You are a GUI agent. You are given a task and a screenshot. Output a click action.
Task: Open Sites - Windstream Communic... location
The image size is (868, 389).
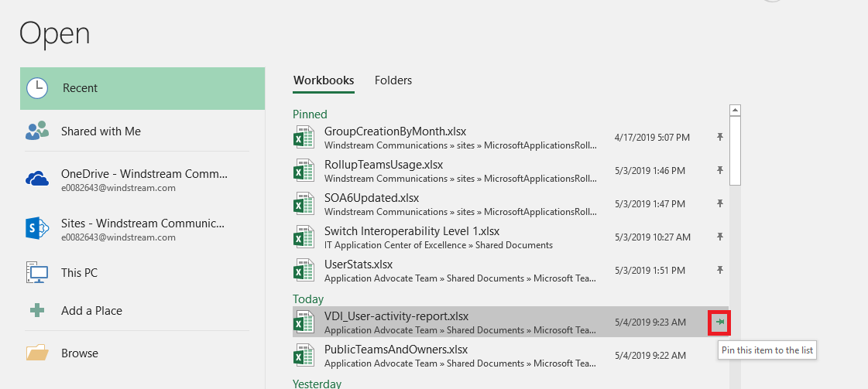[x=143, y=224]
